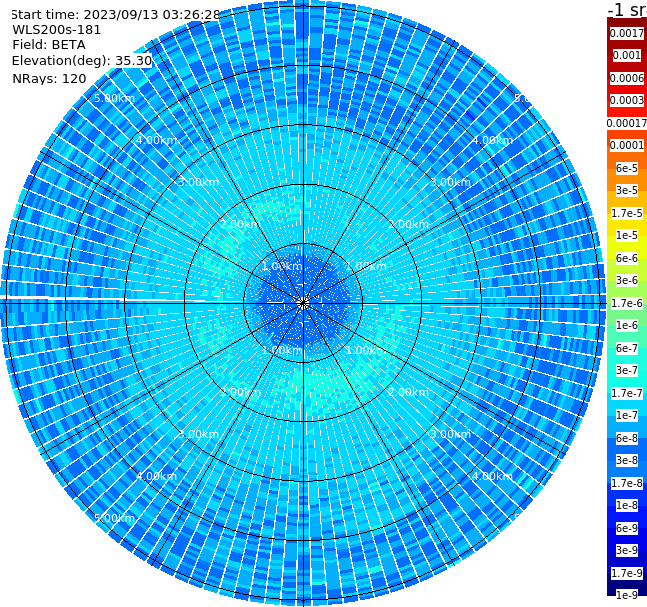Viewport: 647px width, 607px height.
Task: Select the 2.00km ring label in upper-right quadrant
Action: 408,224
